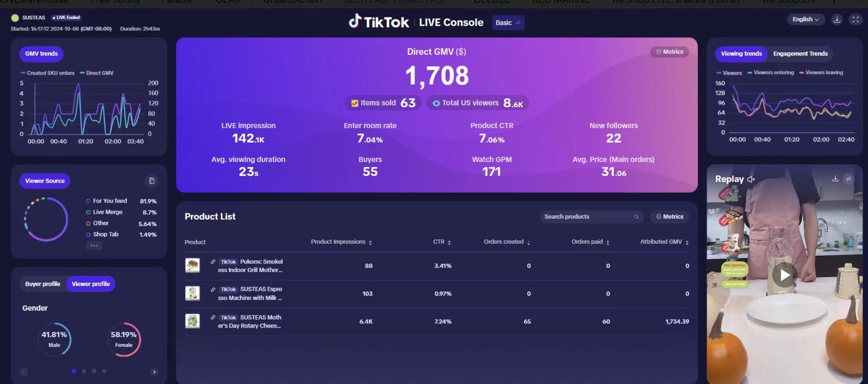Open link icon for Pukomc Smokeless Grill
Image resolution: width=868 pixels, height=384 pixels.
(x=213, y=262)
